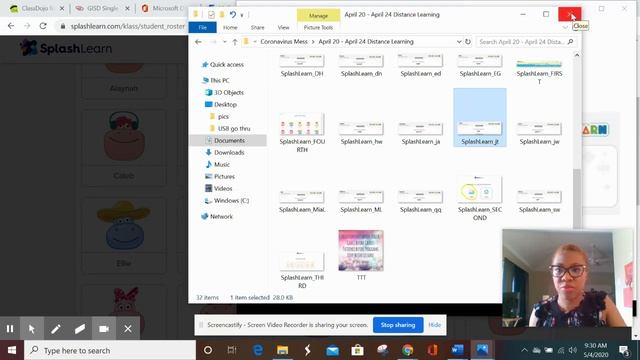Image resolution: width=640 pixels, height=360 pixels.
Task: Click the Manage contextual tab
Action: 318,16
